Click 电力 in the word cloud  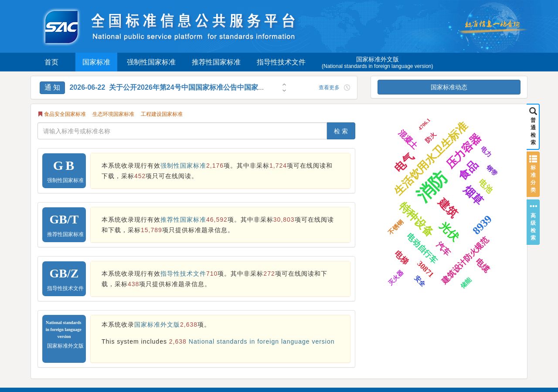tap(486, 152)
